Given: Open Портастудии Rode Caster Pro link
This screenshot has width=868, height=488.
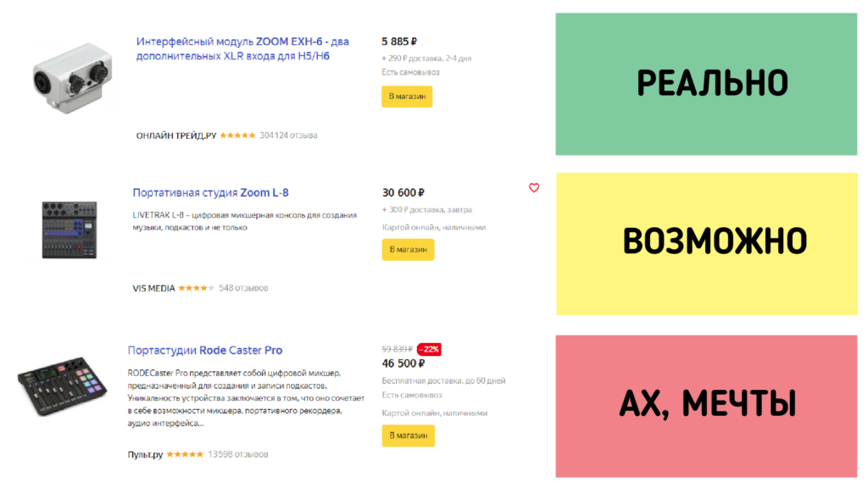Looking at the screenshot, I should coord(205,350).
